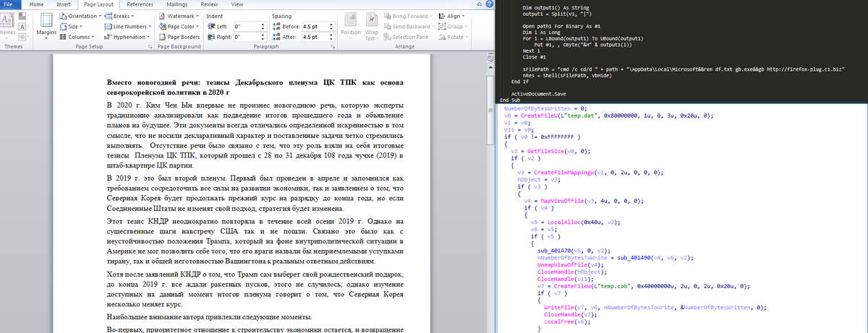
Task: Click the Size page icon
Action: click(64, 26)
